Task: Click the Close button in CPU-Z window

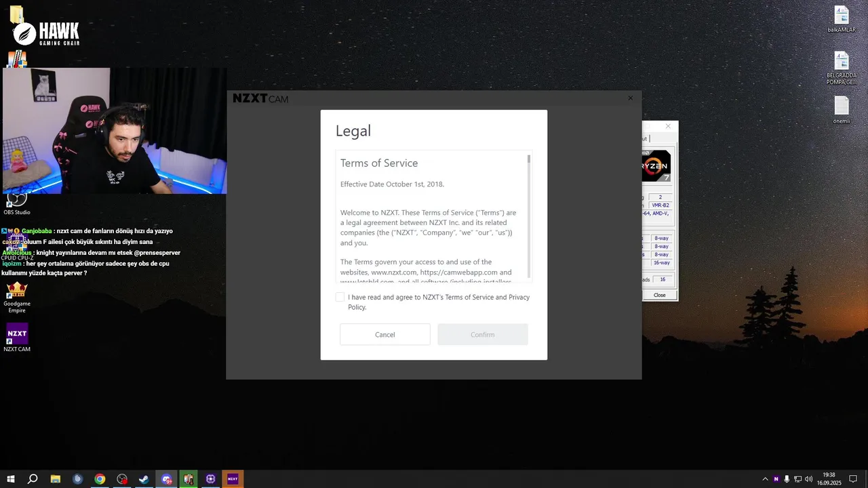Action: pyautogui.click(x=659, y=295)
